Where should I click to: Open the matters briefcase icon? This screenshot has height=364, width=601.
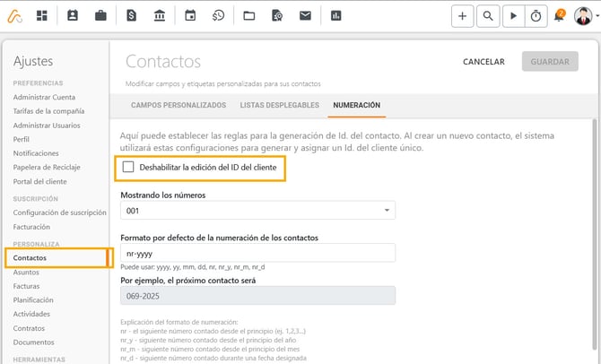pyautogui.click(x=100, y=16)
